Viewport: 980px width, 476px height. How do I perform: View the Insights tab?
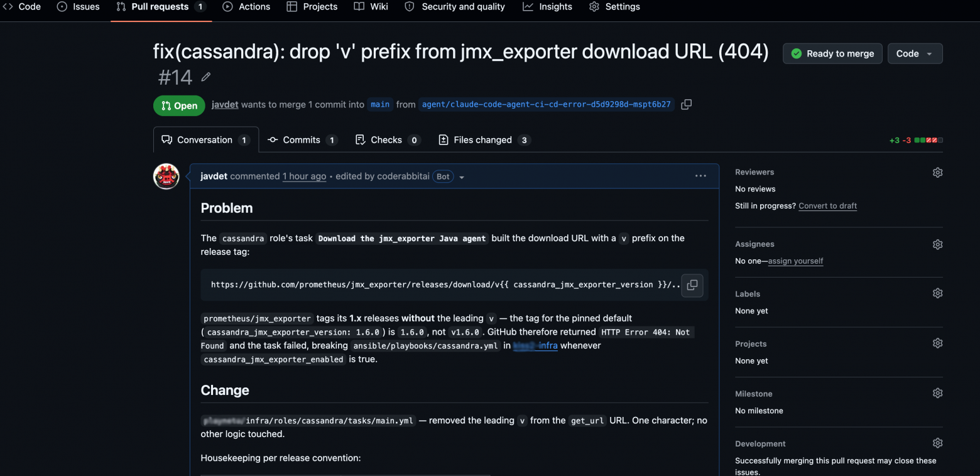[547, 7]
